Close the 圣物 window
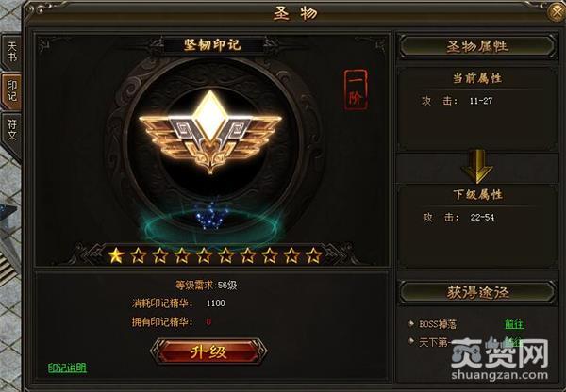The width and height of the screenshot is (566, 392). (x=557, y=12)
